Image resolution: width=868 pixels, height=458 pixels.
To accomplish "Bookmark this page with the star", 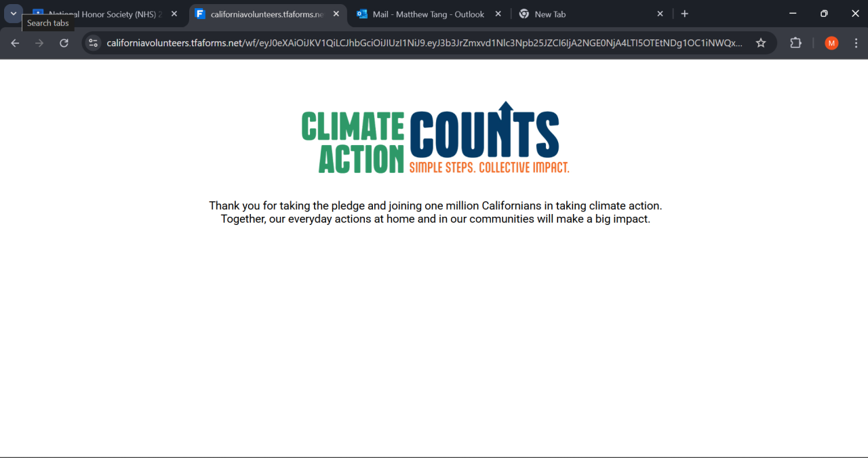I will (761, 43).
